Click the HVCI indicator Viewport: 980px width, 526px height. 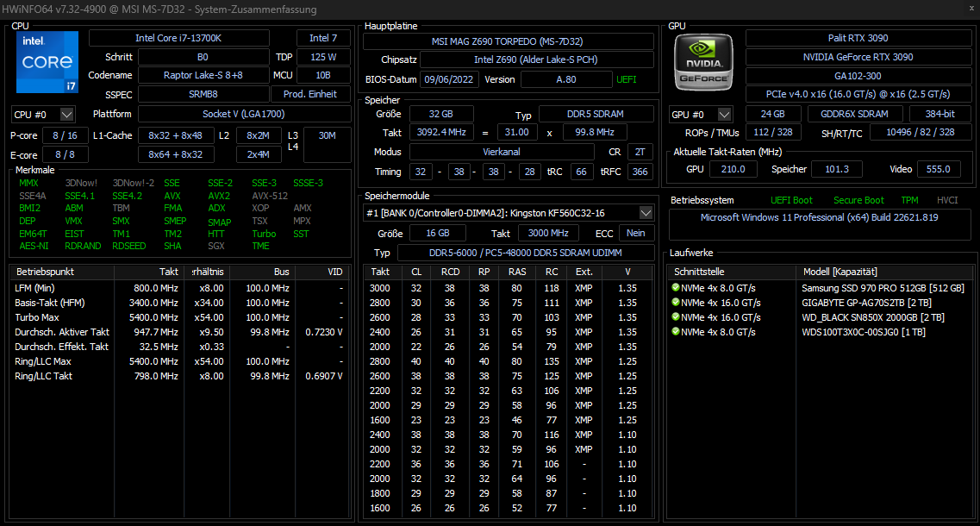coord(947,200)
